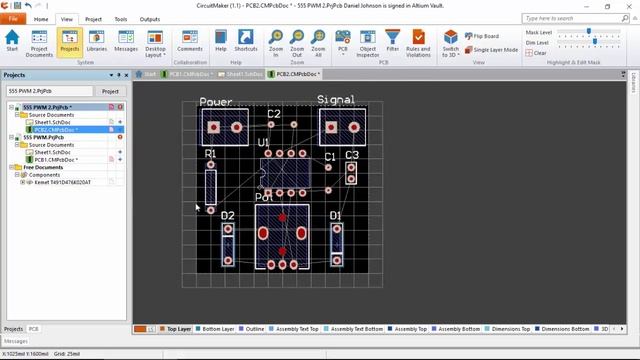
Task: Collapse the 555 PWM.PrjPcb project node
Action: tap(11, 137)
